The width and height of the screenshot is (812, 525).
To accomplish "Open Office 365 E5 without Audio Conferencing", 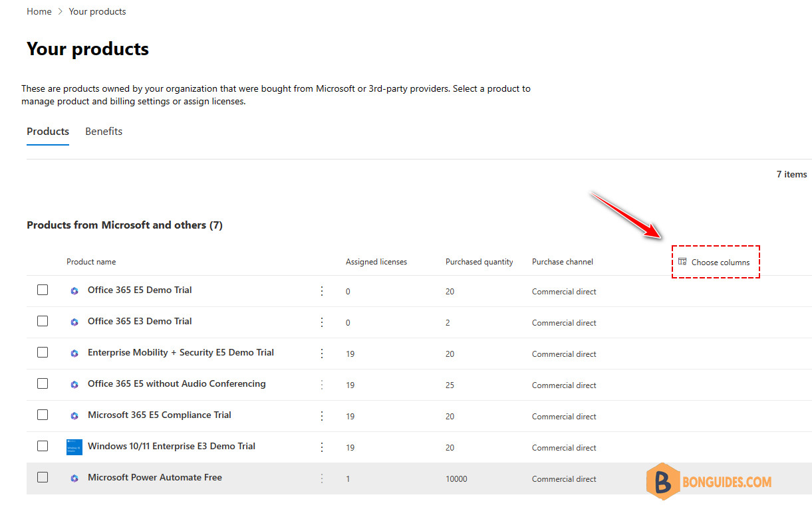I will coord(177,383).
